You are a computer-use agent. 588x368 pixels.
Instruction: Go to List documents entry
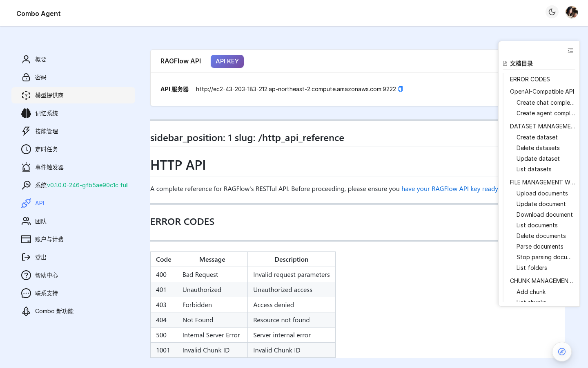pos(537,225)
